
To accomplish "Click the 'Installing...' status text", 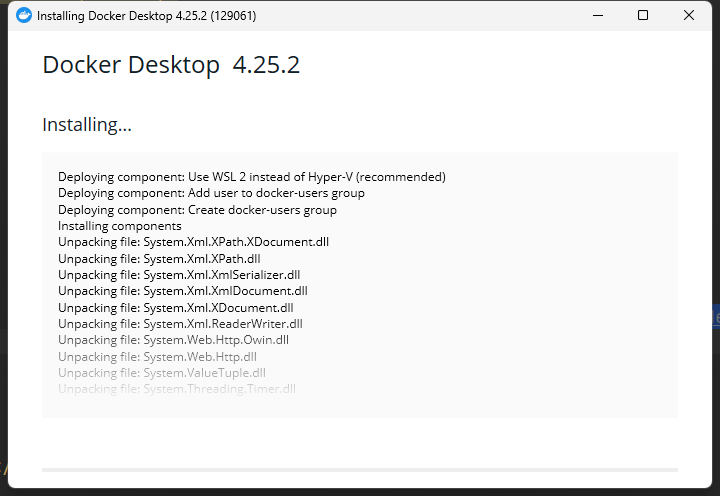I will [x=87, y=125].
